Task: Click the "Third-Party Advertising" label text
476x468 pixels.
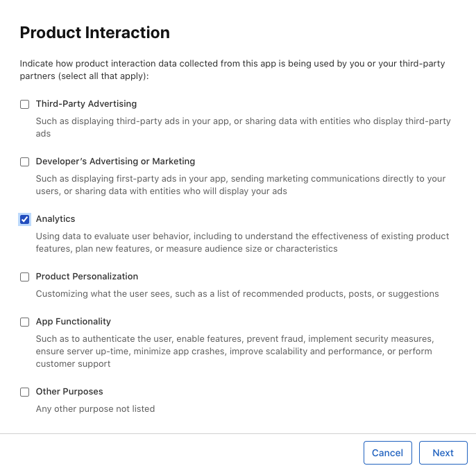Action: tap(86, 104)
